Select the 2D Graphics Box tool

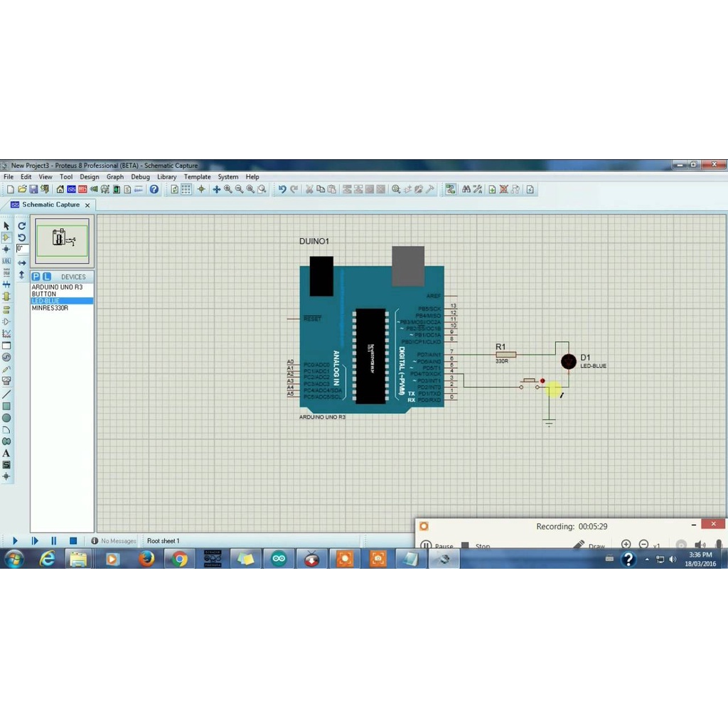coord(6,406)
